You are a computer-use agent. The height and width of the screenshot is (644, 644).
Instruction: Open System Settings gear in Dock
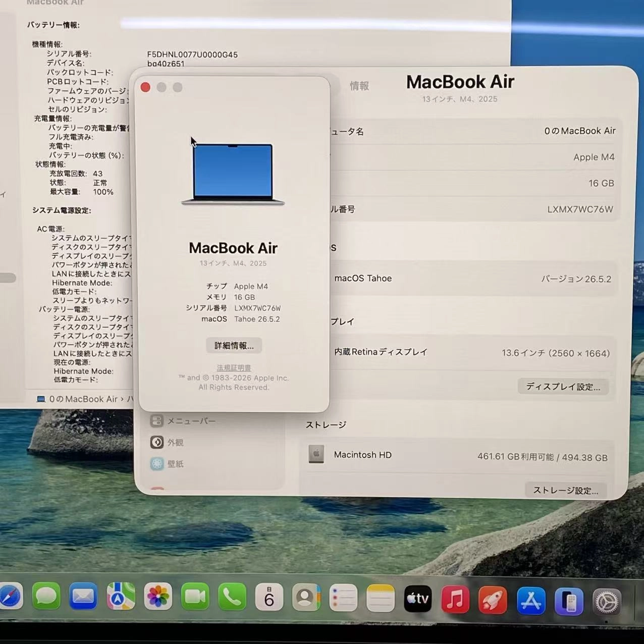[607, 602]
